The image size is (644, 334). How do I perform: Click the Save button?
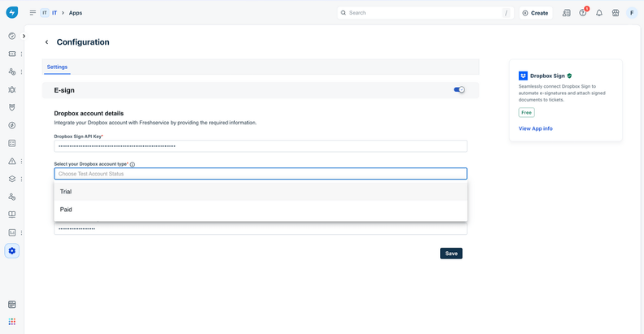(451, 254)
